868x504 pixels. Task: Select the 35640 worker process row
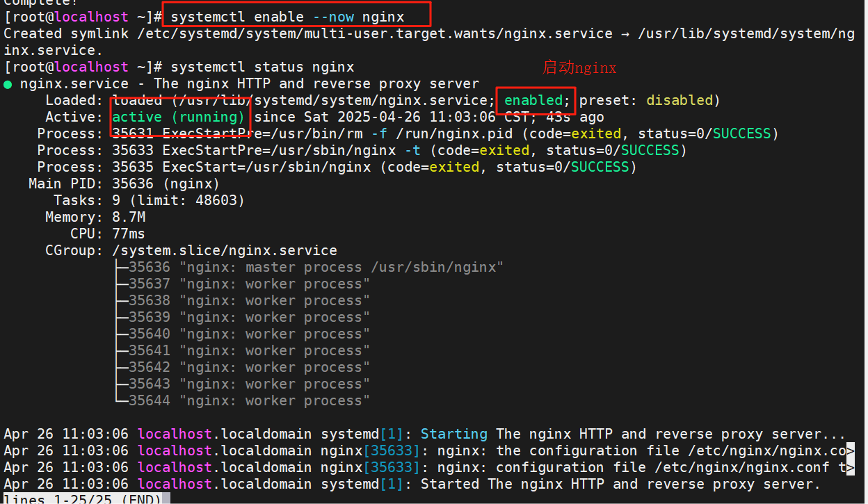pyautogui.click(x=241, y=334)
